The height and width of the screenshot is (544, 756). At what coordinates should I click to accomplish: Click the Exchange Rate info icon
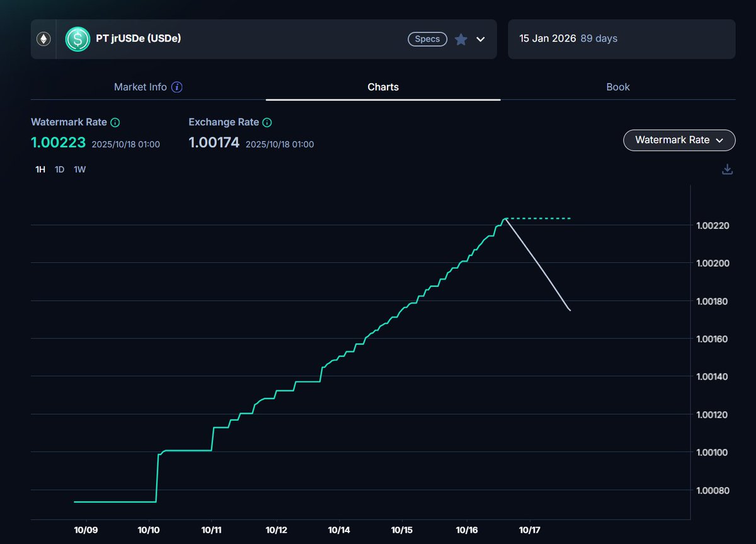pyautogui.click(x=267, y=122)
